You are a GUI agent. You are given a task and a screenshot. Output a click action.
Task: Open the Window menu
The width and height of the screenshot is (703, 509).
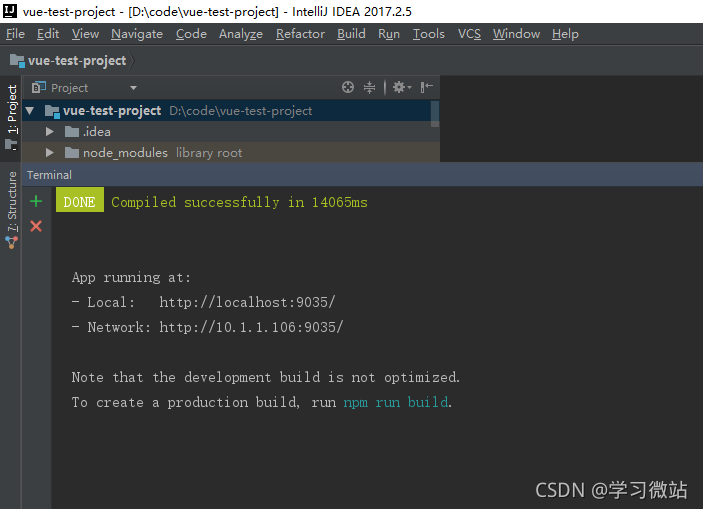[x=516, y=34]
